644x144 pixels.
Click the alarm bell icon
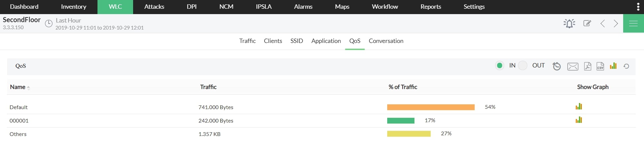[x=569, y=23]
